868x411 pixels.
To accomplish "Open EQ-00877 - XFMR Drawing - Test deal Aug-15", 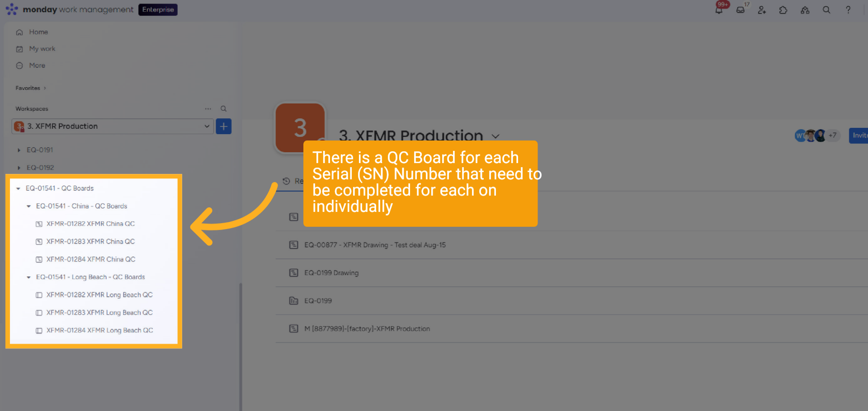I will (x=375, y=245).
